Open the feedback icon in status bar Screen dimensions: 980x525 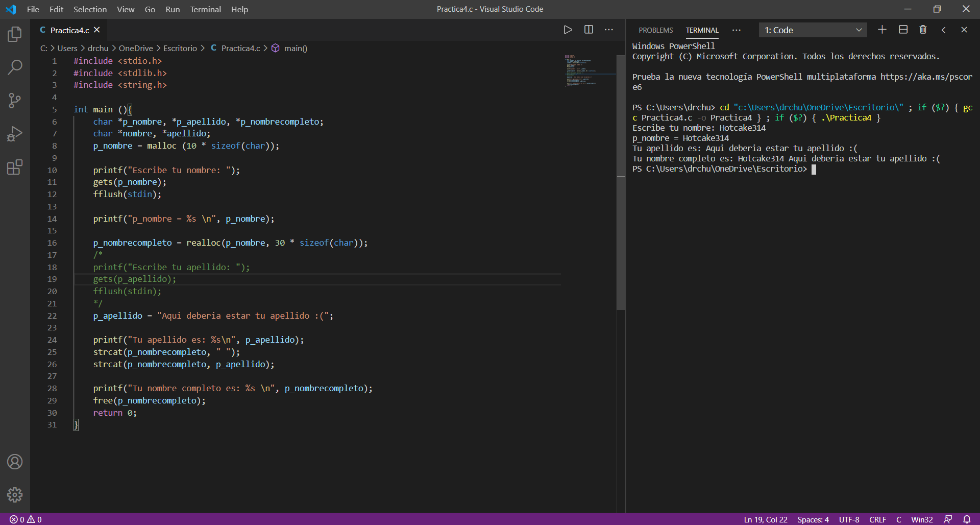click(x=948, y=519)
